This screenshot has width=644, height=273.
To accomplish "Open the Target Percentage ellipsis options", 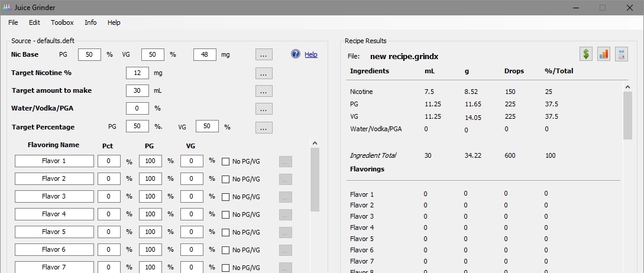I will pos(264,127).
